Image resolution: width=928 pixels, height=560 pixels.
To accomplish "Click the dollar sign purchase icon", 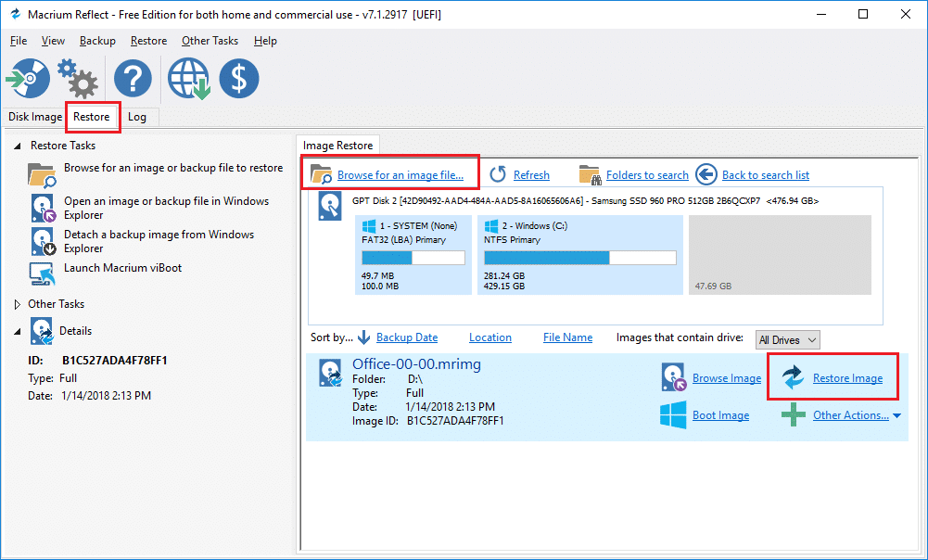I will pyautogui.click(x=238, y=78).
